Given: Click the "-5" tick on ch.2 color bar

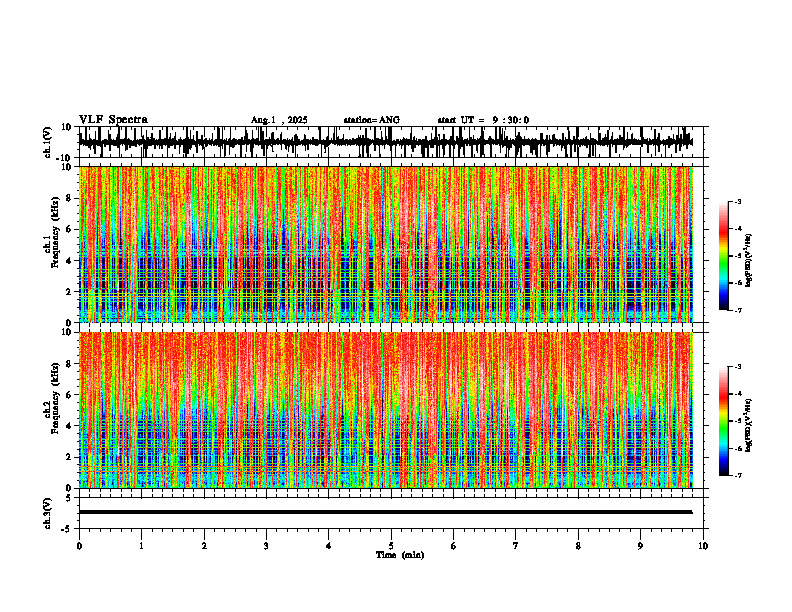Looking at the screenshot, I should [x=738, y=421].
